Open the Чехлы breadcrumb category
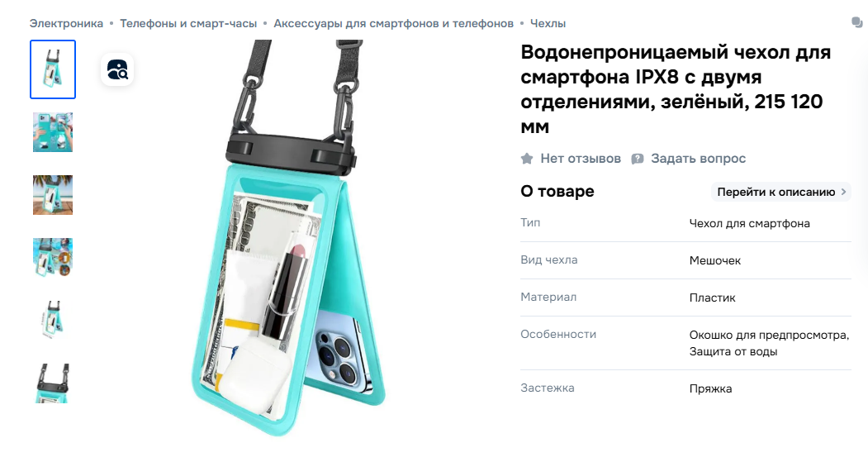This screenshot has height=457, width=868. pyautogui.click(x=548, y=23)
